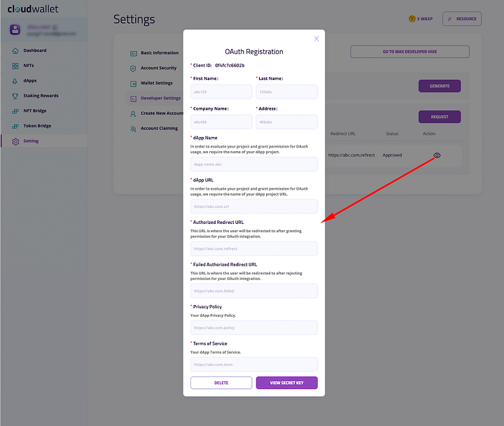This screenshot has height=426, width=504.
Task: Click the Staking Rewards trophy icon
Action: [x=15, y=96]
